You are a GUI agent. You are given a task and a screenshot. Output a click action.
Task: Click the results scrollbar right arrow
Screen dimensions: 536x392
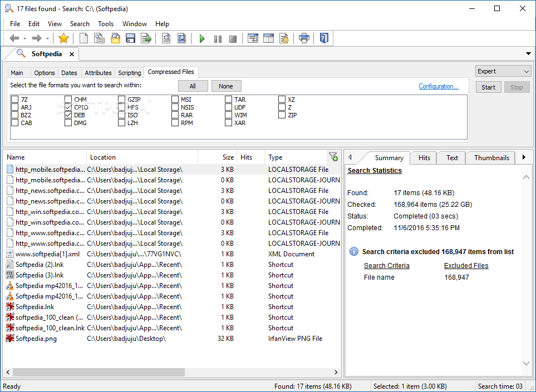point(336,372)
